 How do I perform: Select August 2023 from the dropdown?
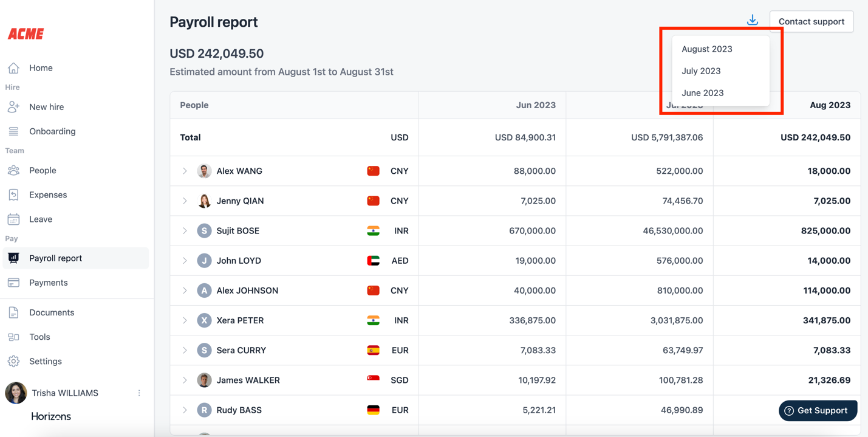pos(706,49)
